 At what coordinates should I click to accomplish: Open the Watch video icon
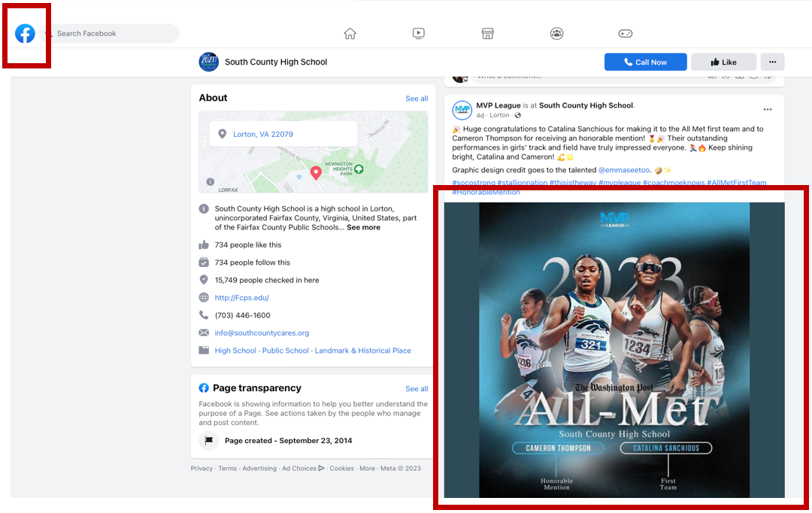pyautogui.click(x=419, y=34)
